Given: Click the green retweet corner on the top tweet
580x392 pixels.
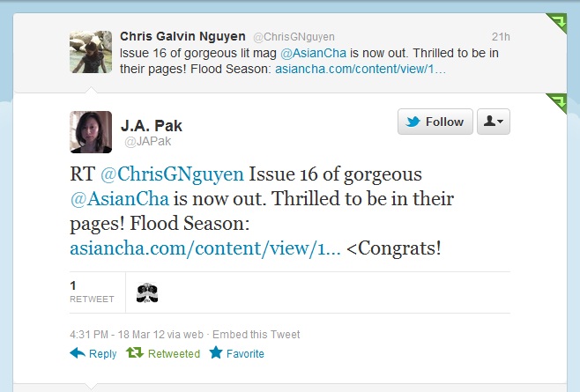Looking at the screenshot, I should [556, 22].
